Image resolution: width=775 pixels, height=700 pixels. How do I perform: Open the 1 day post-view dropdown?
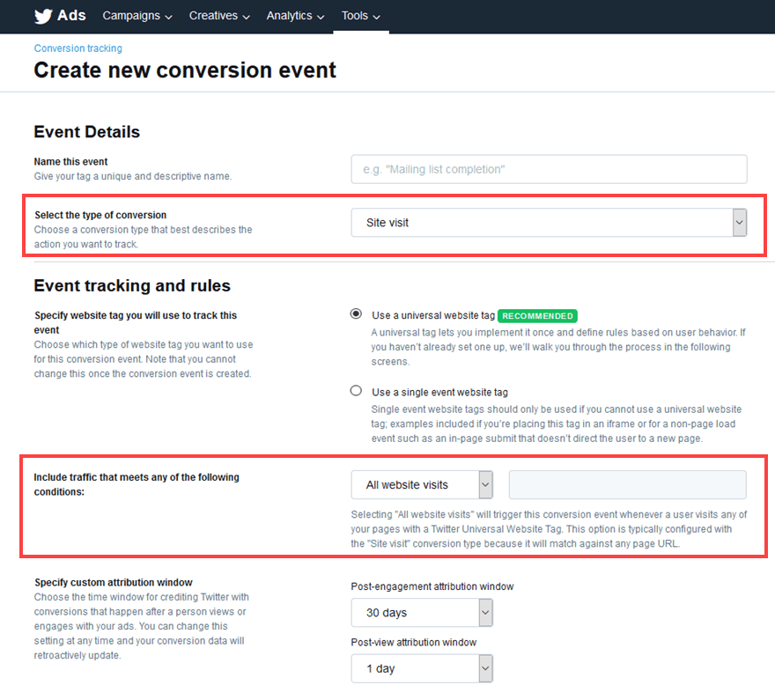(414, 668)
